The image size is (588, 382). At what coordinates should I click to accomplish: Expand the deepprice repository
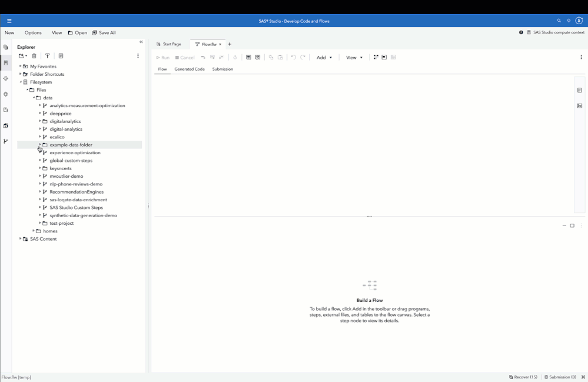coord(40,113)
